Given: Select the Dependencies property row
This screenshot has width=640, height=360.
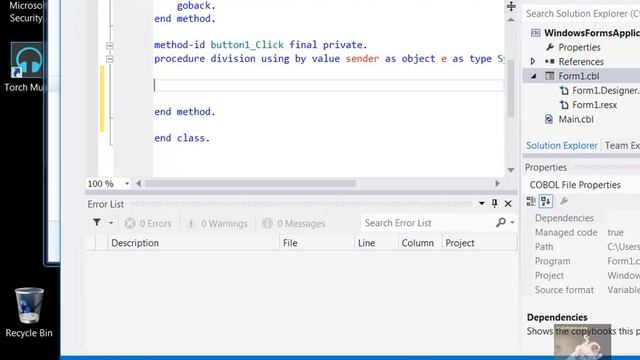Looking at the screenshot, I should [x=582, y=218].
